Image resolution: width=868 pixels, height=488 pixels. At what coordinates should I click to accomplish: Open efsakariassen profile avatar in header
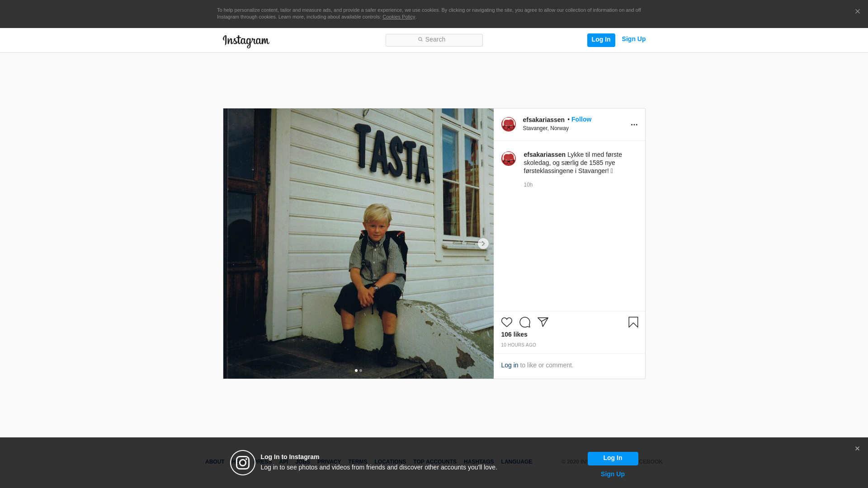point(508,124)
